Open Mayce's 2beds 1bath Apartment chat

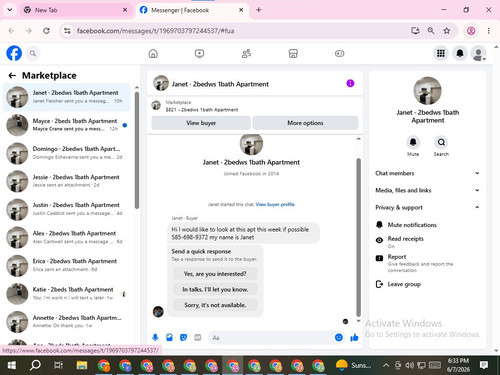[x=67, y=125]
